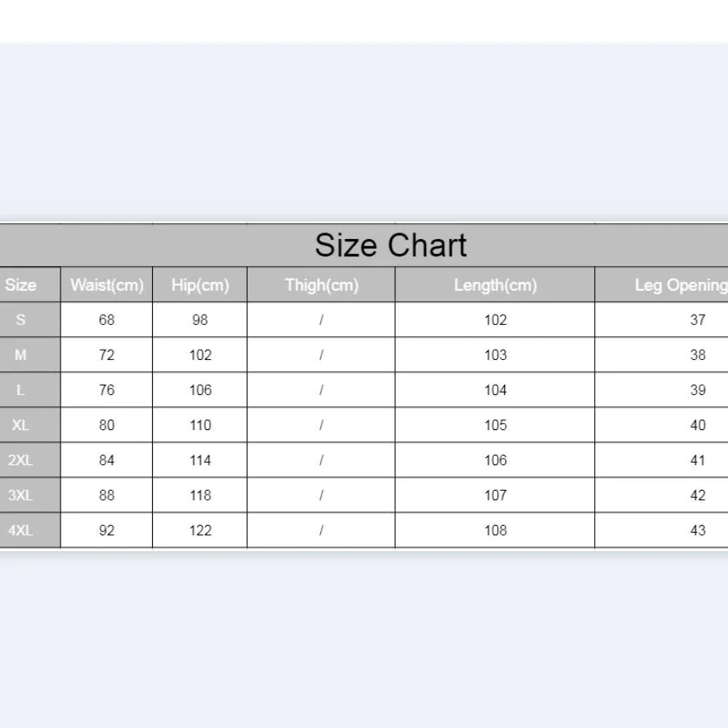Select the S size row label
Viewport: 728px width, 728px height.
click(21, 320)
